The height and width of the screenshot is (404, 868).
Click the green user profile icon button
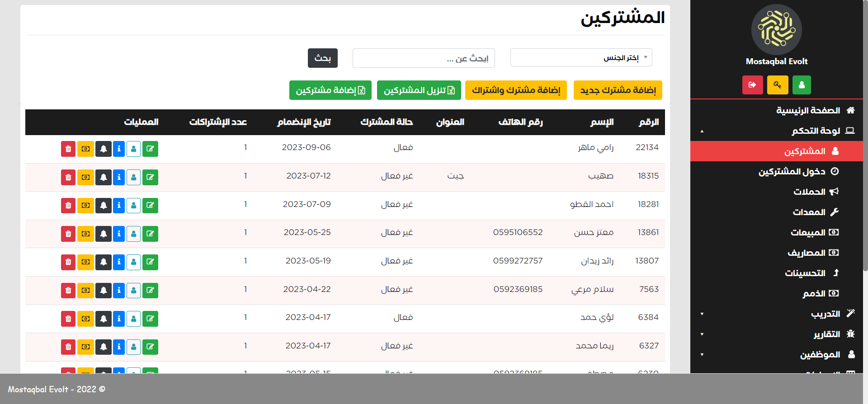pos(802,85)
